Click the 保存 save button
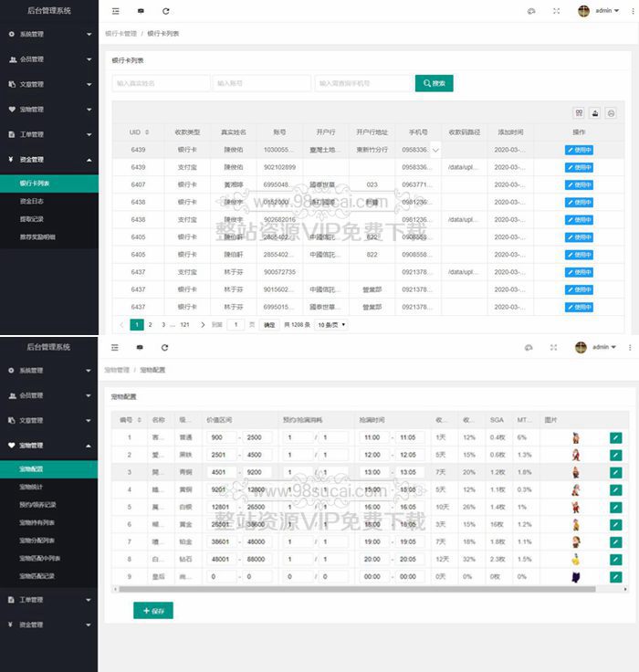 click(152, 610)
